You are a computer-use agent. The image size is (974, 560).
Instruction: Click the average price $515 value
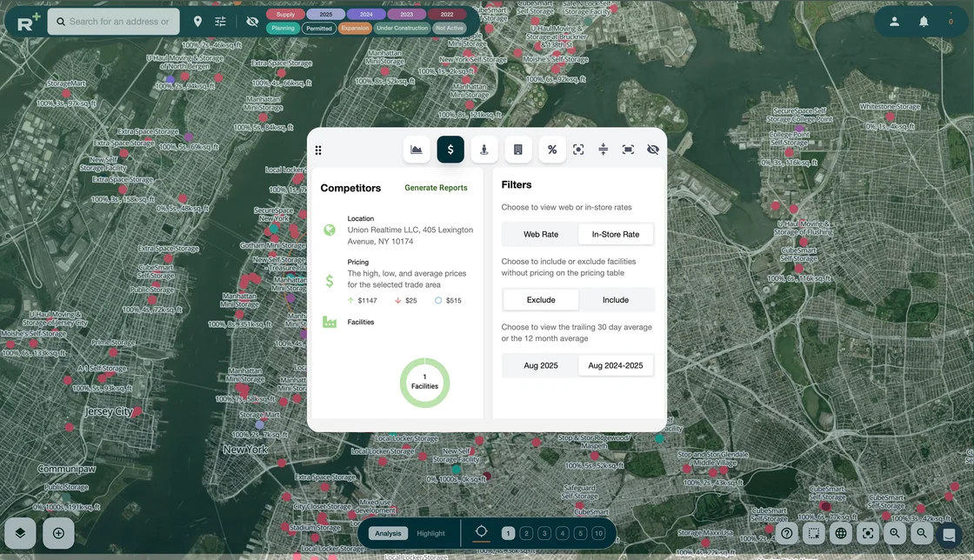(453, 301)
